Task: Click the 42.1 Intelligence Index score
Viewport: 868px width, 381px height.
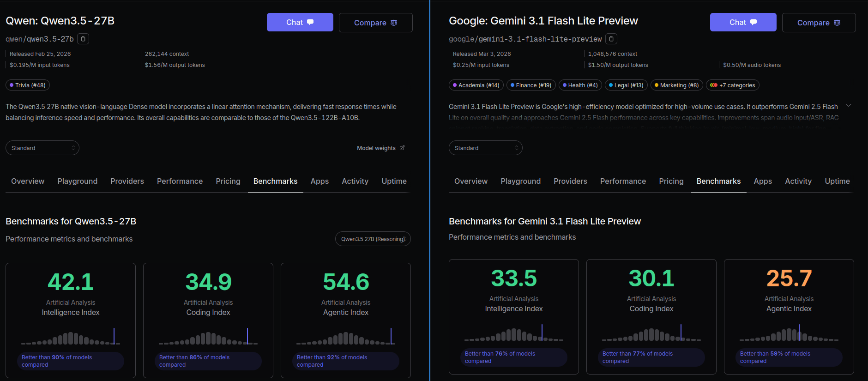Action: click(71, 282)
